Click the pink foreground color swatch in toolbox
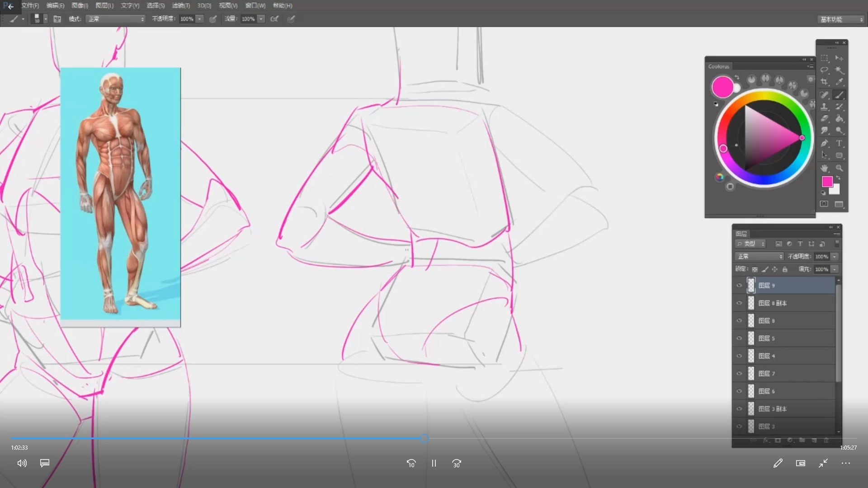 (x=827, y=182)
